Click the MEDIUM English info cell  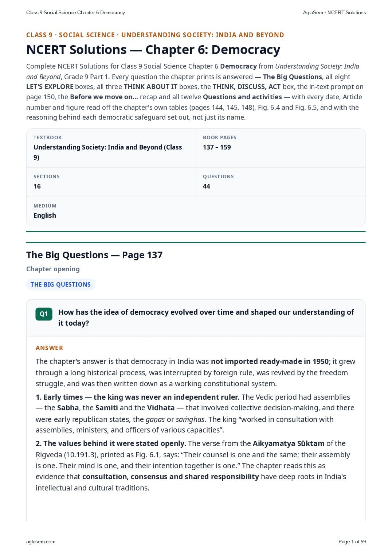click(196, 211)
